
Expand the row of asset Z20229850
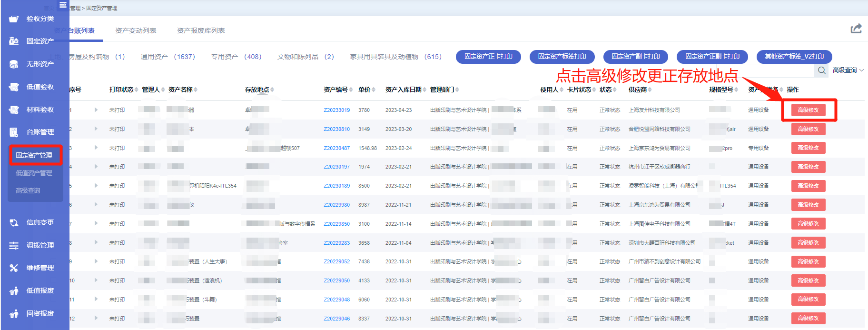(96, 223)
